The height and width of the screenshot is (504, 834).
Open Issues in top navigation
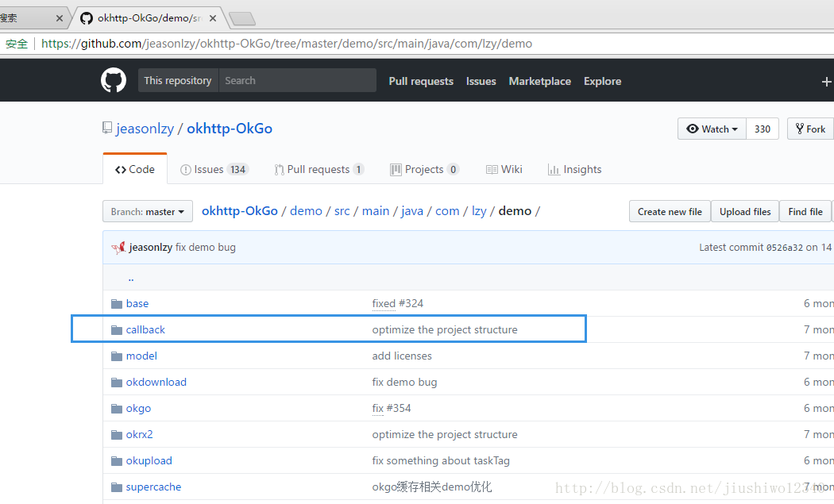pos(481,81)
